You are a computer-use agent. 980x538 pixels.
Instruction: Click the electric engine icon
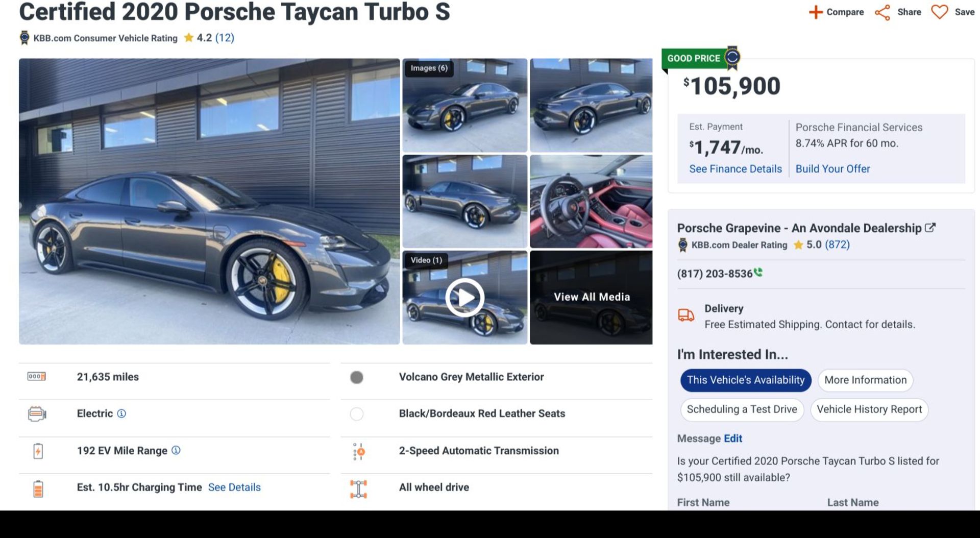pos(37,413)
